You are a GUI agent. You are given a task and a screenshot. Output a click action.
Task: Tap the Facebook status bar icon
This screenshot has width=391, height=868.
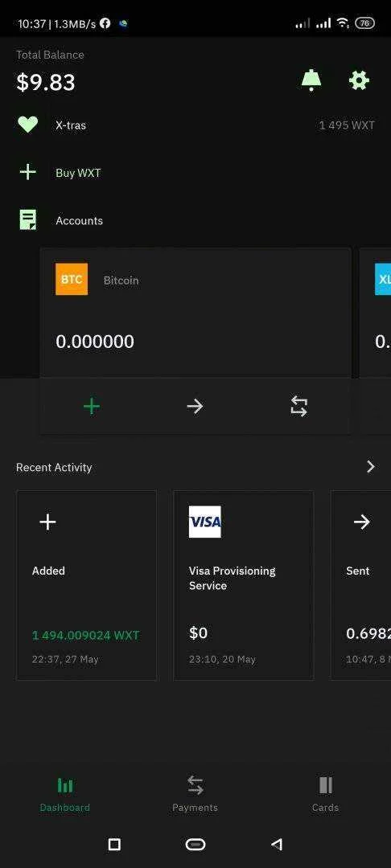[x=105, y=23]
